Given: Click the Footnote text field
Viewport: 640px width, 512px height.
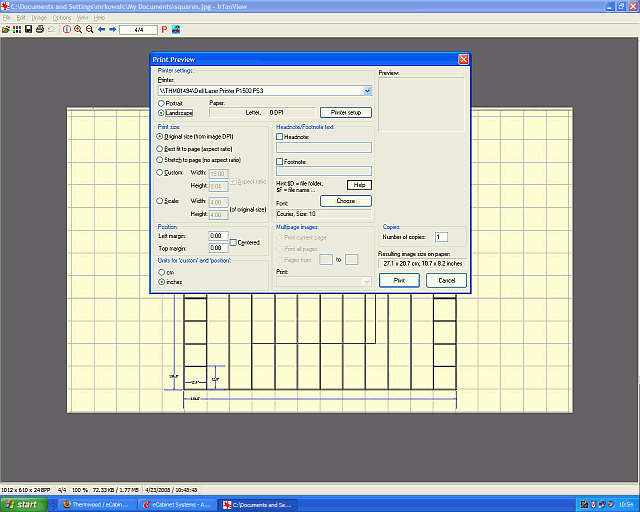Looking at the screenshot, I should click(x=324, y=171).
